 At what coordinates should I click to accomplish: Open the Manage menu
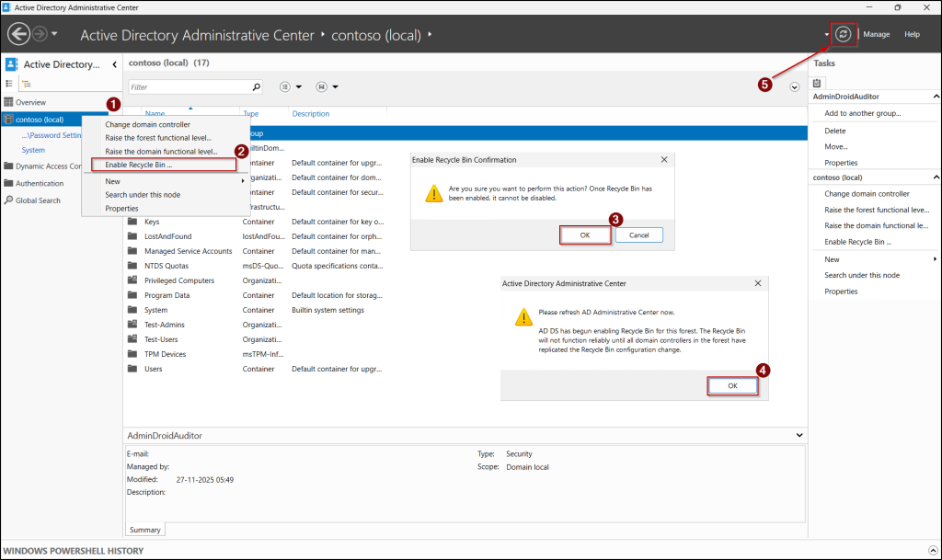pyautogui.click(x=876, y=34)
